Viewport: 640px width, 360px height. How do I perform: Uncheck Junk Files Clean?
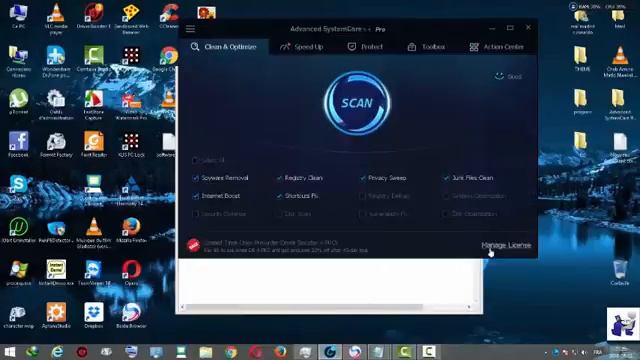[446, 178]
